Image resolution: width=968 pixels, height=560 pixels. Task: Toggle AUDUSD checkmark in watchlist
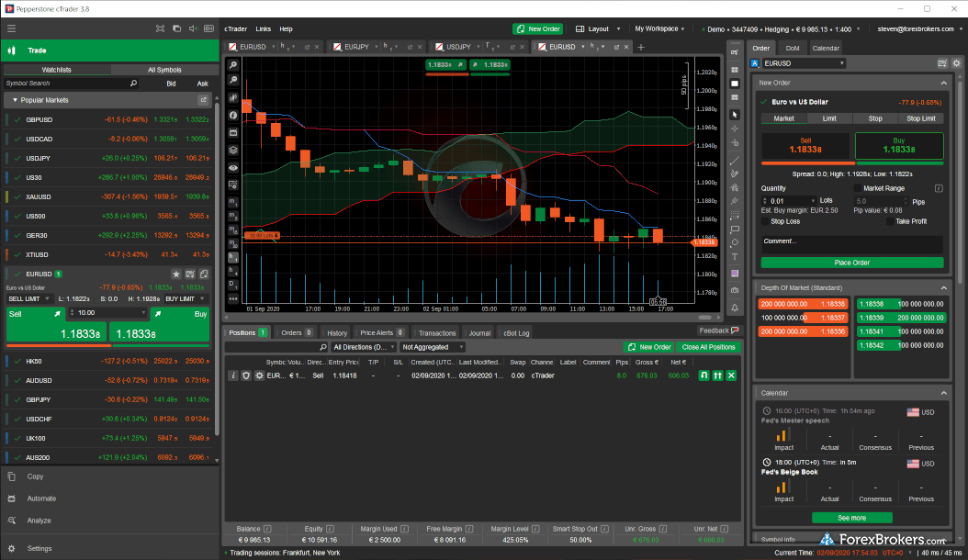(17, 381)
